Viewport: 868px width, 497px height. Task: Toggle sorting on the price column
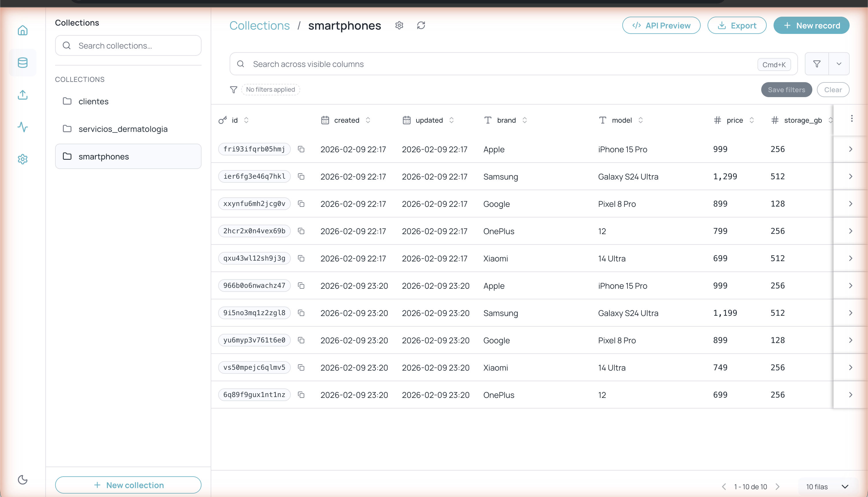click(x=752, y=120)
